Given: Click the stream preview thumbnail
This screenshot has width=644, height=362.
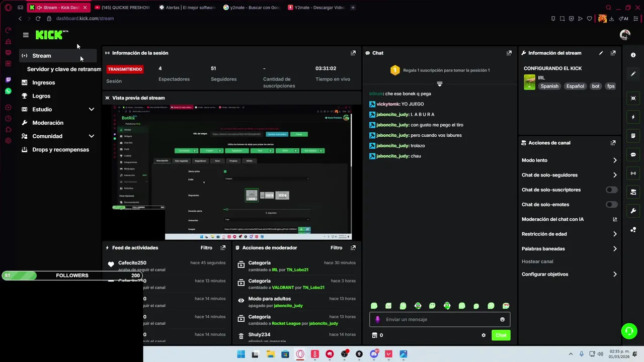Looking at the screenshot, I should click(x=231, y=172).
